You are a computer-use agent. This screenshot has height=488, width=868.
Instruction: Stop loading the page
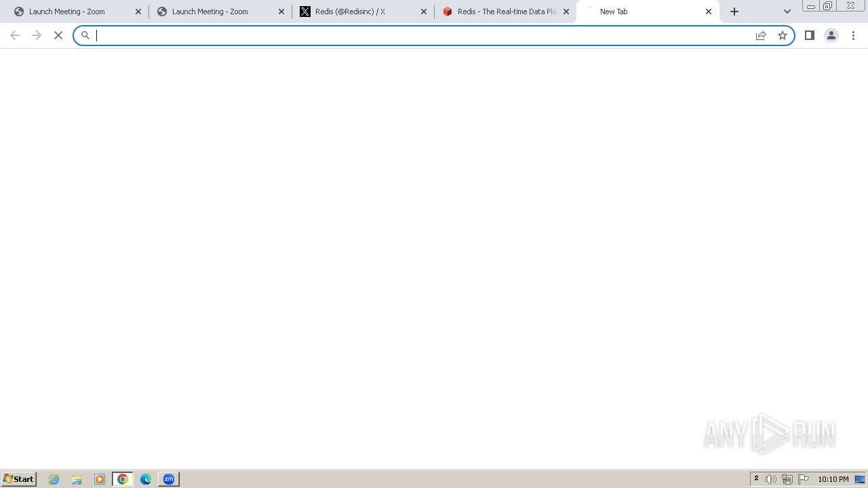58,35
